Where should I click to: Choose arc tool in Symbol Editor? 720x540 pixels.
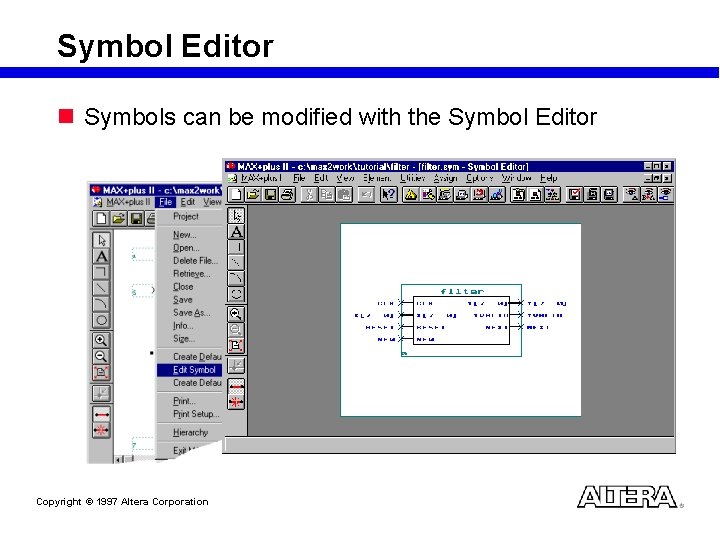pyautogui.click(x=236, y=279)
